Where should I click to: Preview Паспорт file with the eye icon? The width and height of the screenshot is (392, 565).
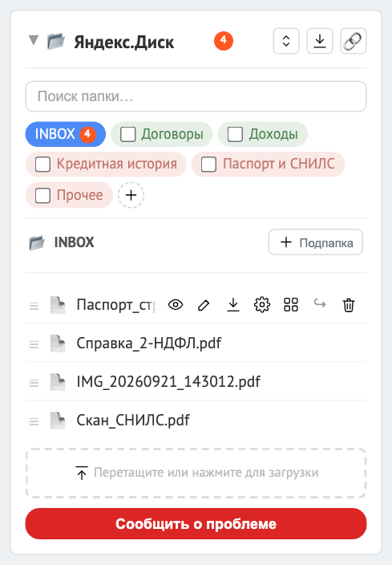pyautogui.click(x=176, y=305)
